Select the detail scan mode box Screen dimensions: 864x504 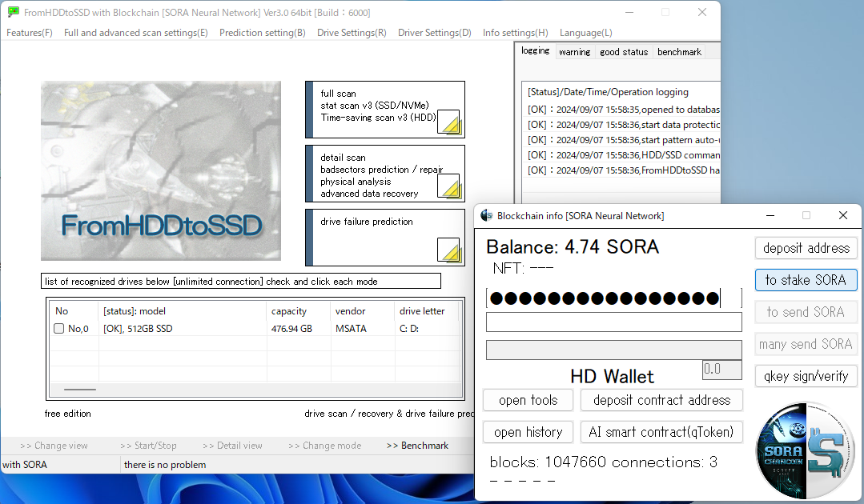tap(385, 174)
